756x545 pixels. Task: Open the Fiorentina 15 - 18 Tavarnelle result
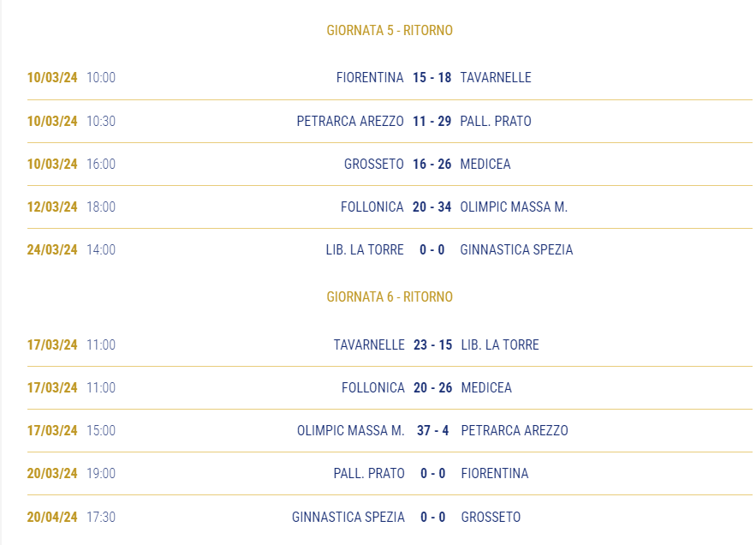tap(432, 77)
